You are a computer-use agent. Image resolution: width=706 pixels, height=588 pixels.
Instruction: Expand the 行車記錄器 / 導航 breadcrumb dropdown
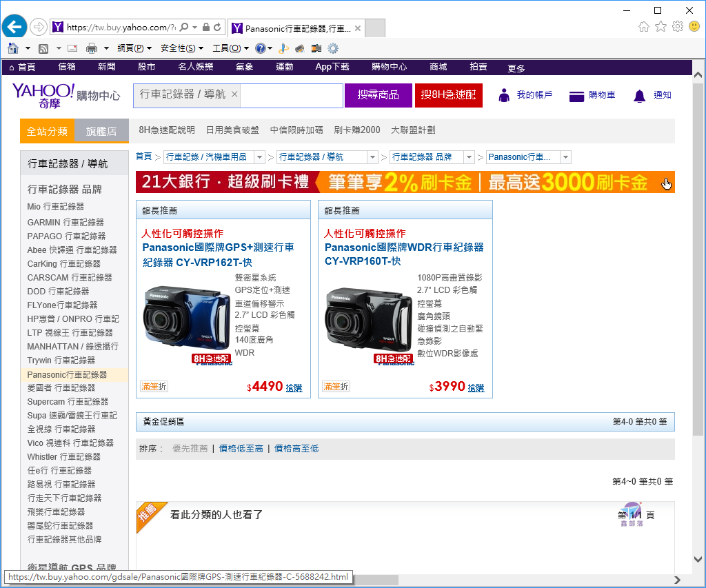(372, 157)
